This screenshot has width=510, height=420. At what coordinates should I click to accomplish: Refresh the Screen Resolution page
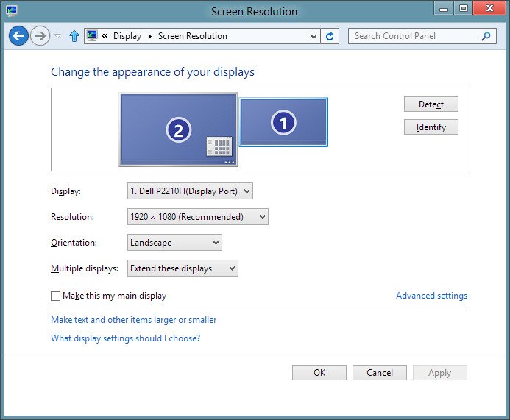click(330, 36)
